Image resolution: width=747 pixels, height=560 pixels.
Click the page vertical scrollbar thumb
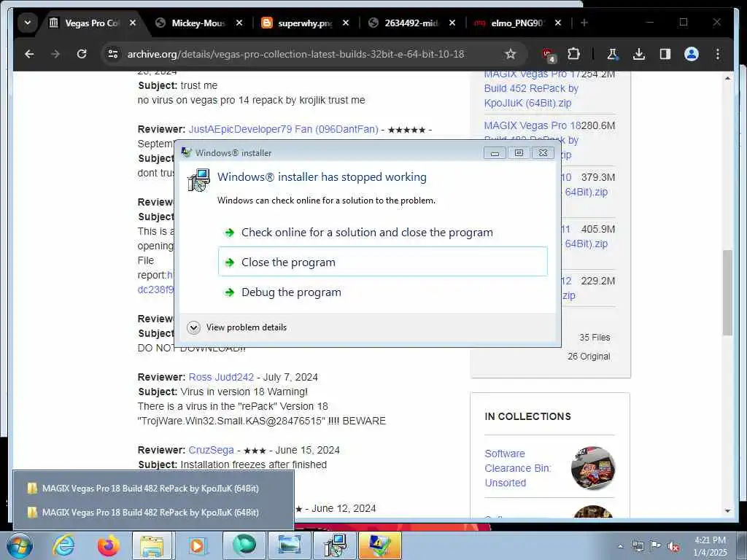tap(727, 292)
